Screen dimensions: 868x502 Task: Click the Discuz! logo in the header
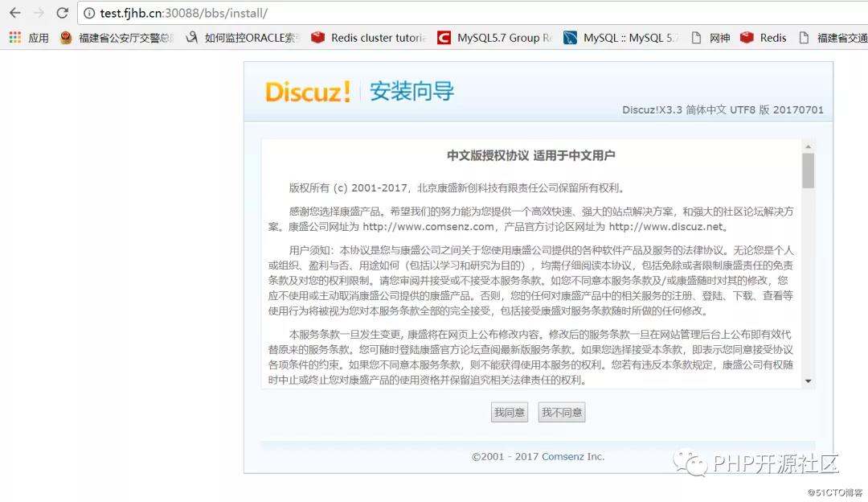point(308,92)
